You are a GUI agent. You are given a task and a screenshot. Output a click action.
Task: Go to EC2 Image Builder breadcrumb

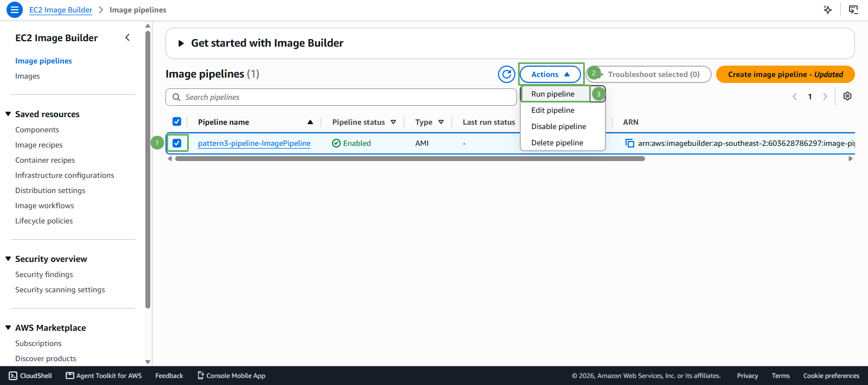coord(61,10)
